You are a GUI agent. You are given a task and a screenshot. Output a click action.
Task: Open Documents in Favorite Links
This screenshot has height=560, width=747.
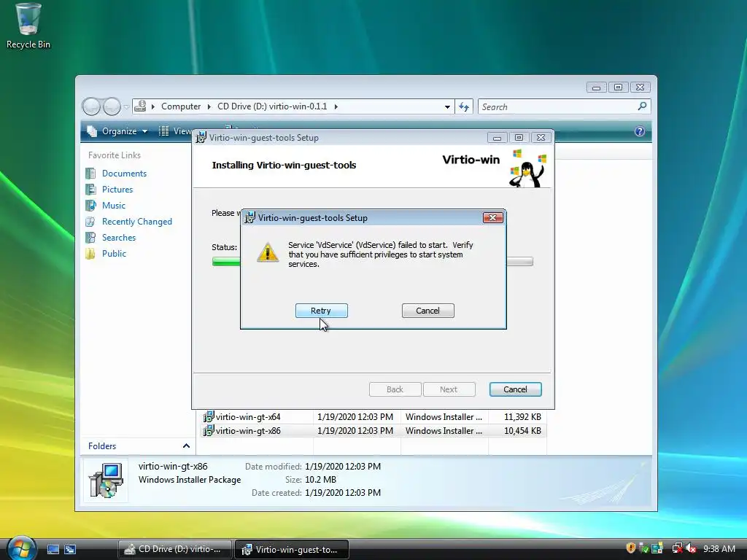[x=124, y=174]
